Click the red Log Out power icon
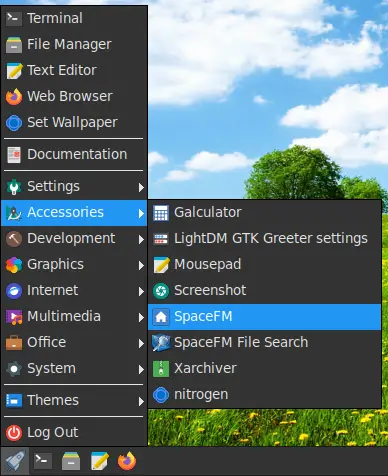Screen dimensions: 388x476 [x=14, y=433]
